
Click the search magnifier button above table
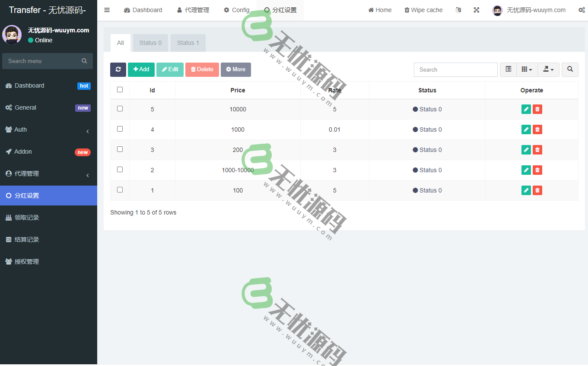[x=570, y=69]
